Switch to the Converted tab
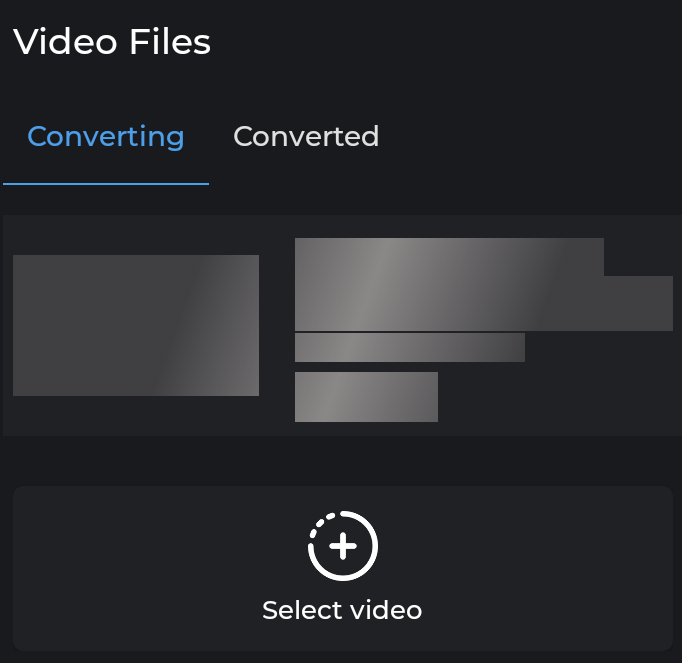The image size is (682, 663). (306, 137)
